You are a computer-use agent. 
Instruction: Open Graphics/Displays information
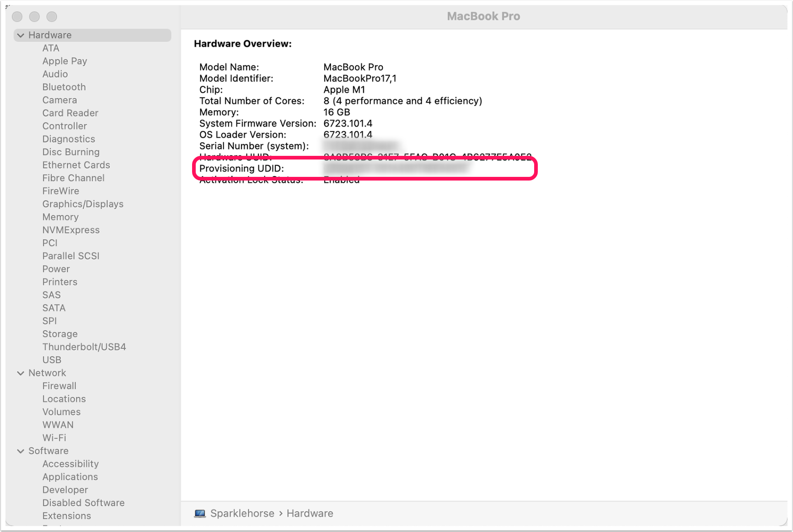click(83, 204)
